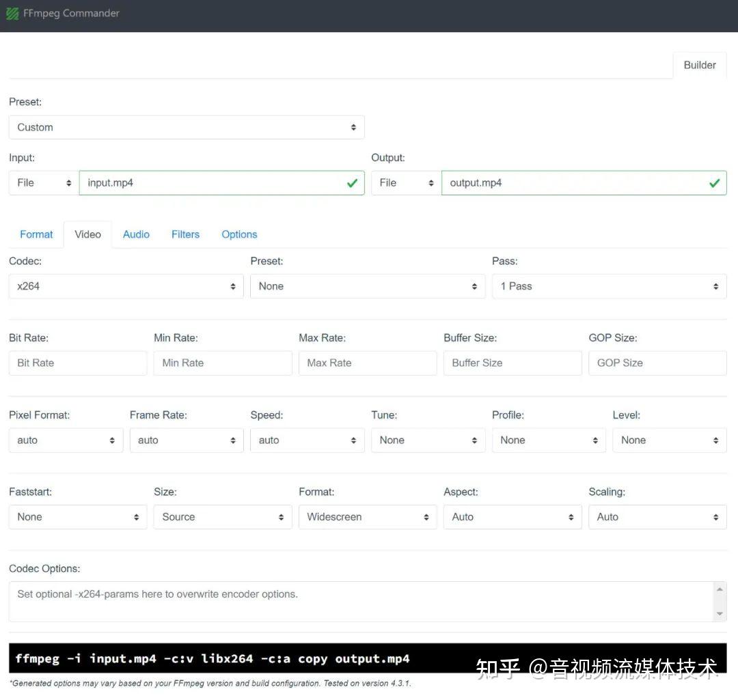Switch to the Options tab
The height and width of the screenshot is (700, 738).
239,234
